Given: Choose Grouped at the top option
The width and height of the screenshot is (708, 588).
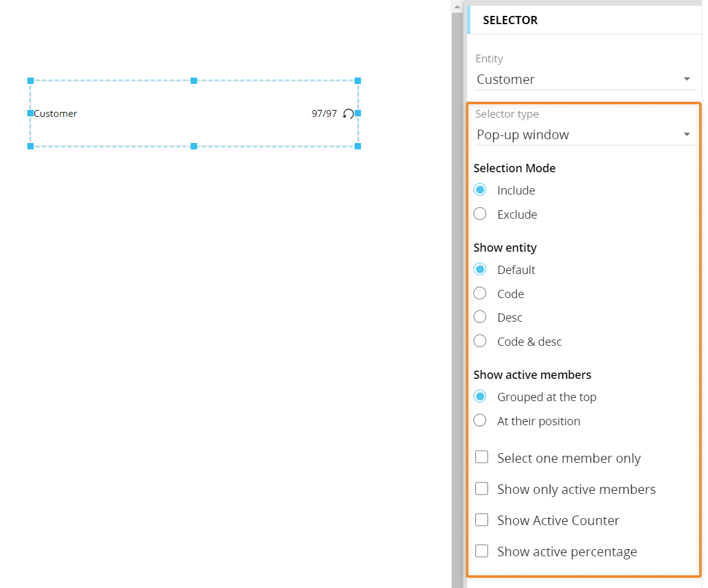Looking at the screenshot, I should pyautogui.click(x=480, y=397).
